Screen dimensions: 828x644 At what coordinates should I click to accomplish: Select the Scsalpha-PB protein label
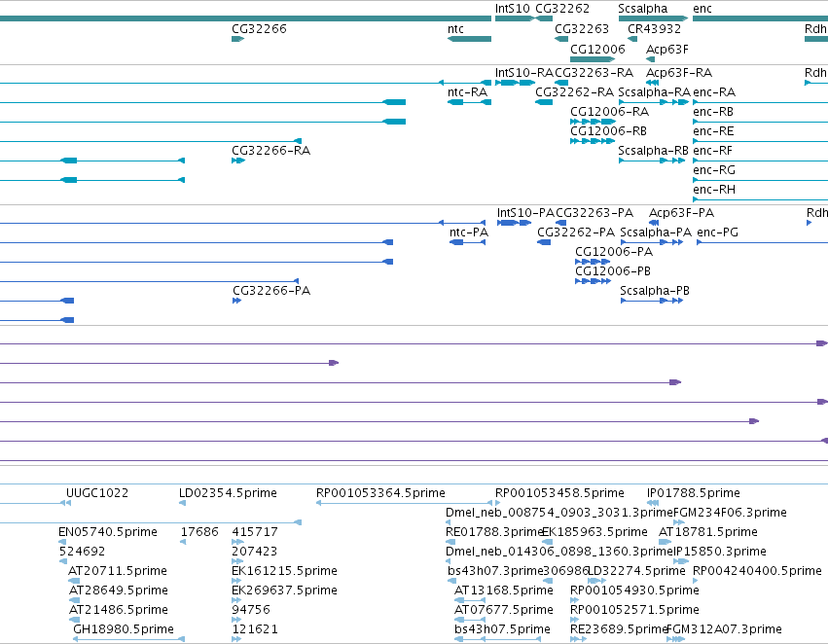pos(655,291)
